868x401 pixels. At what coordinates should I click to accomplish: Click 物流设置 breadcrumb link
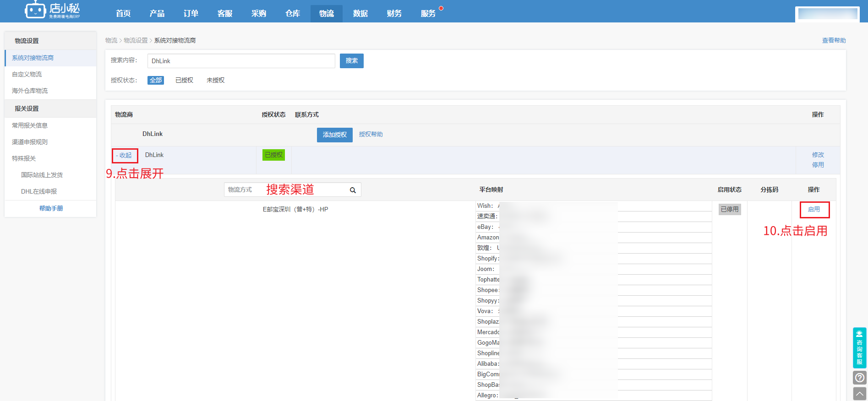[x=136, y=40]
